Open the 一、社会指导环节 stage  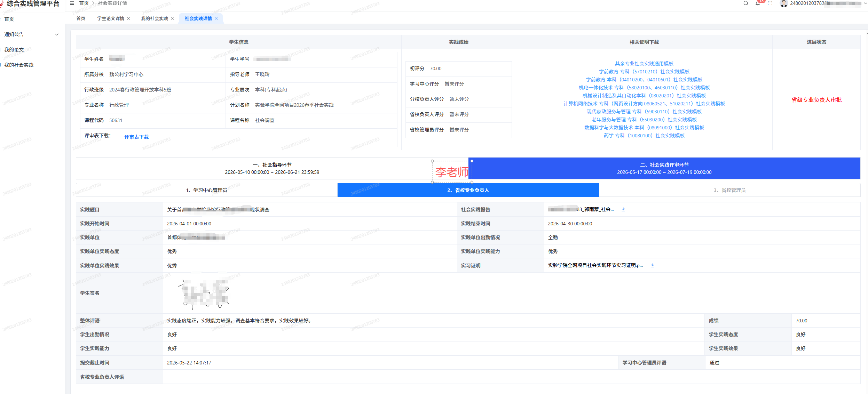[272, 168]
